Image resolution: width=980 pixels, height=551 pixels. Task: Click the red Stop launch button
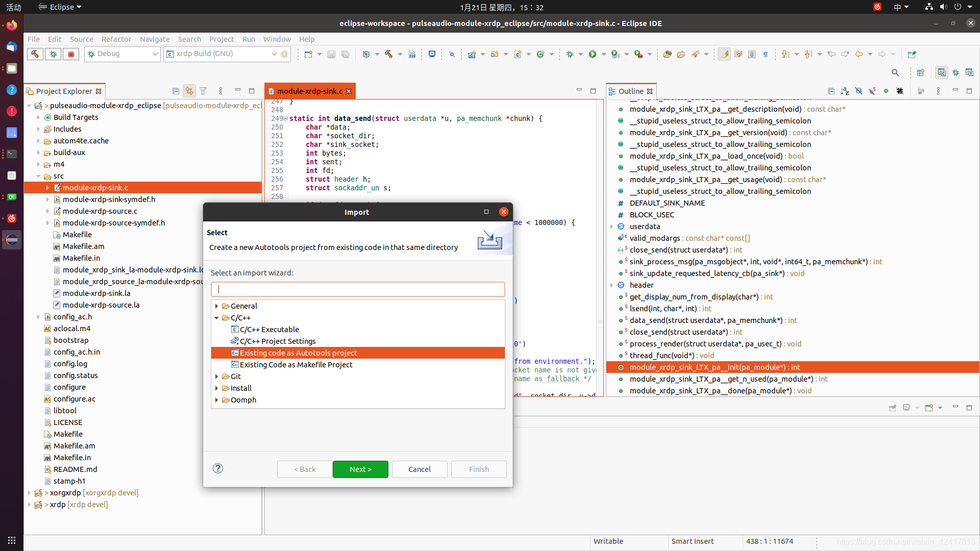(x=71, y=54)
